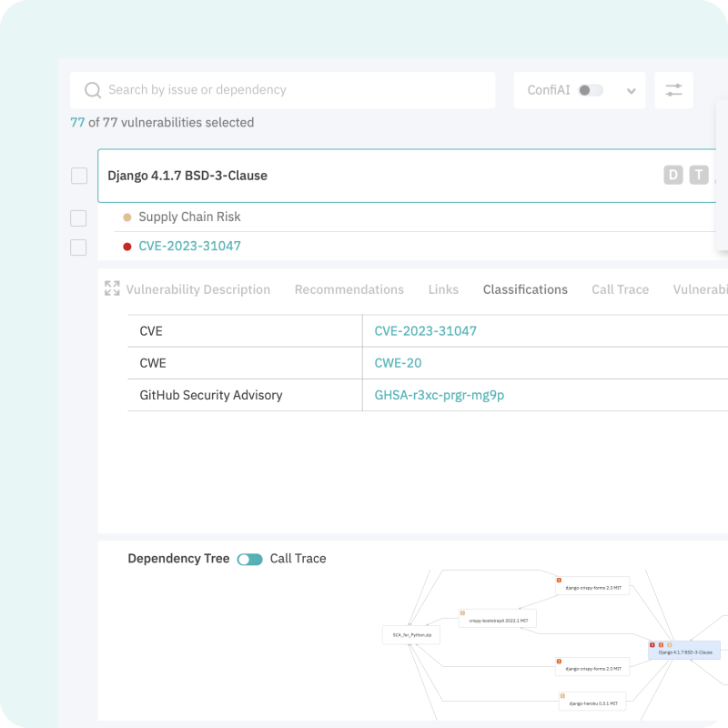Click the red severity dot beside CVE-2023-31047
Viewport: 728px width, 728px height.
[x=127, y=247]
